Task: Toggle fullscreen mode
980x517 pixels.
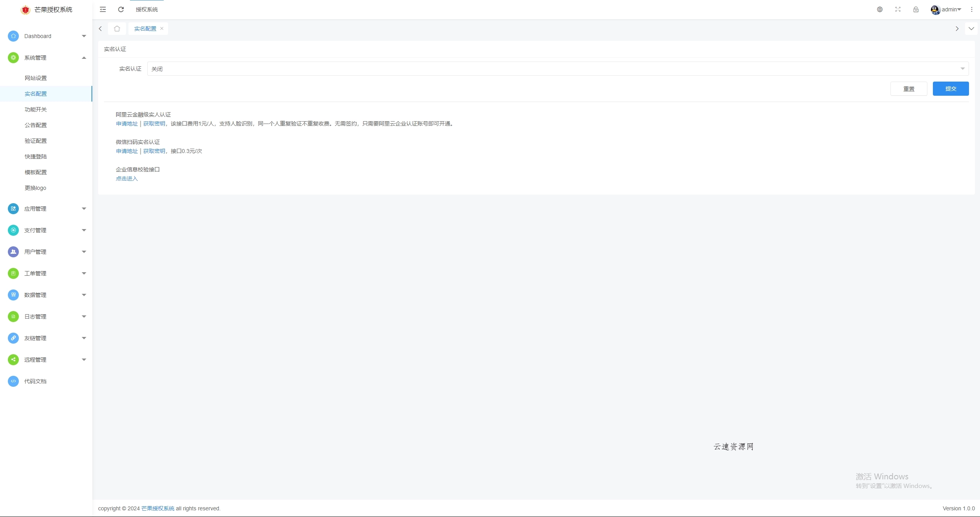Action: (898, 9)
